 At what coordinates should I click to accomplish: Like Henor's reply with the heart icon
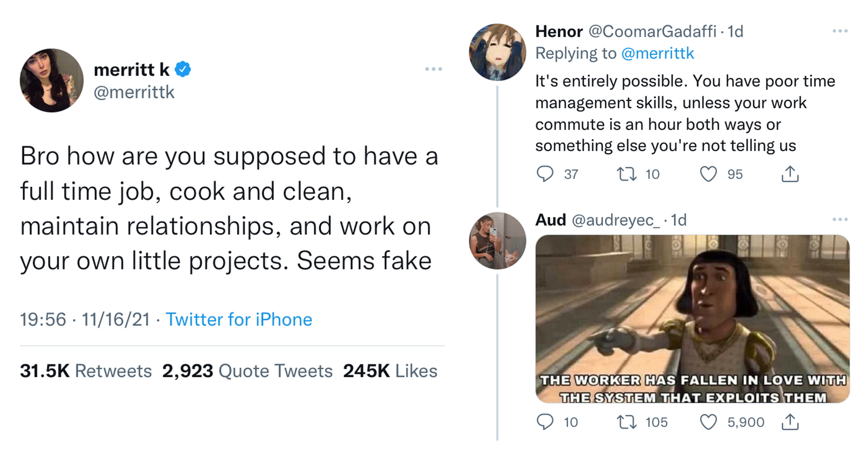point(708,174)
